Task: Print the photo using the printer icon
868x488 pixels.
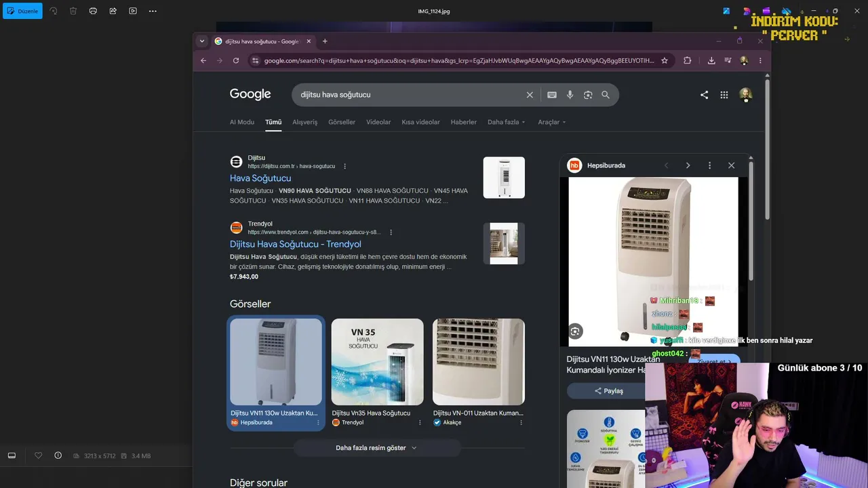Action: pyautogui.click(x=93, y=11)
